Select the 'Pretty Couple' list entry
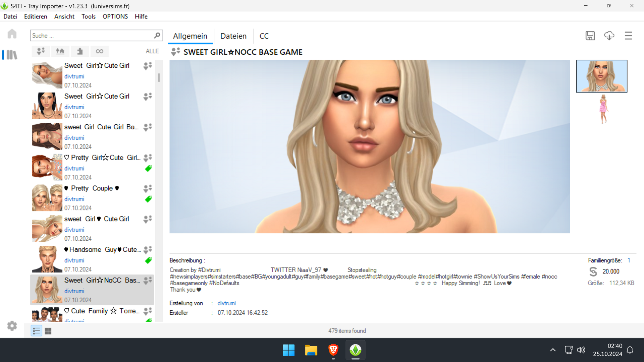 point(93,198)
